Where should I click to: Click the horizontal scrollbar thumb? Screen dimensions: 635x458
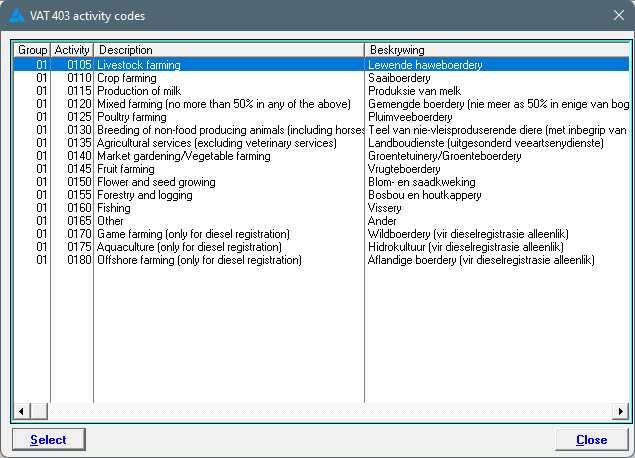(39, 411)
